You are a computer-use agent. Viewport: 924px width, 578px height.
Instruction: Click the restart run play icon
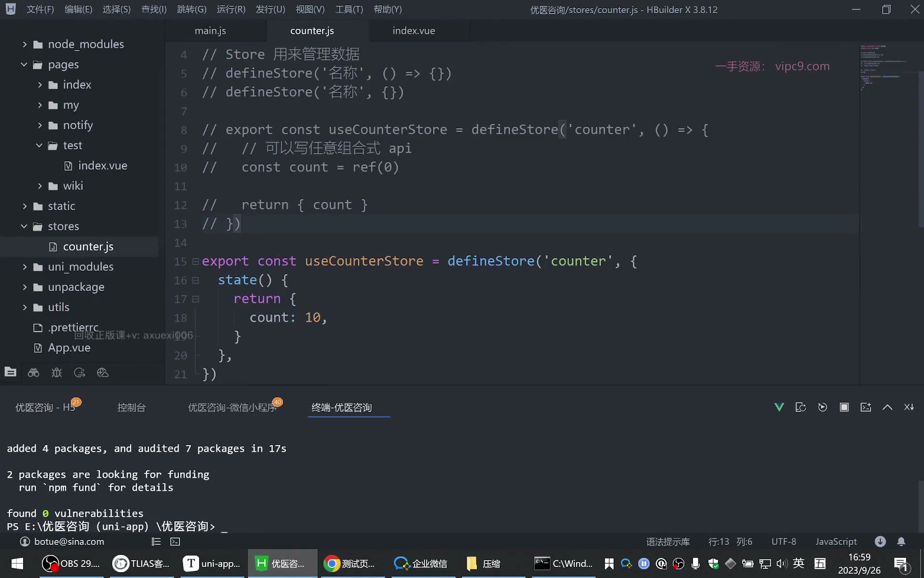coord(822,407)
